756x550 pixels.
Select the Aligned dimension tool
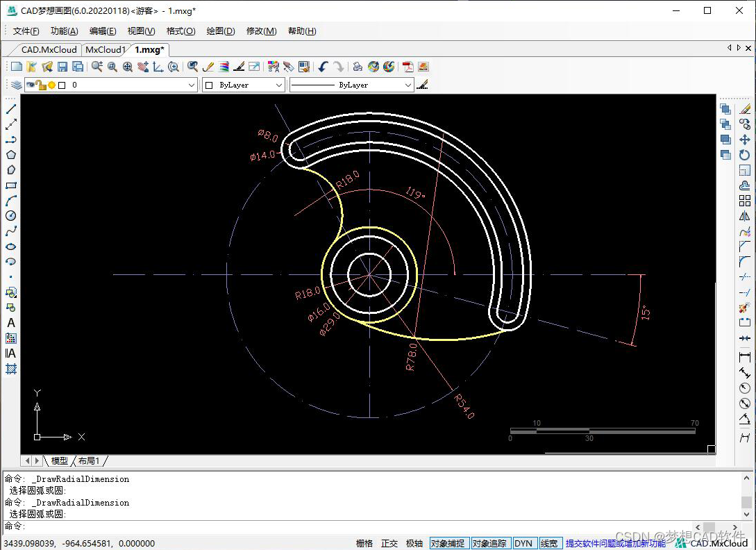pyautogui.click(x=745, y=372)
